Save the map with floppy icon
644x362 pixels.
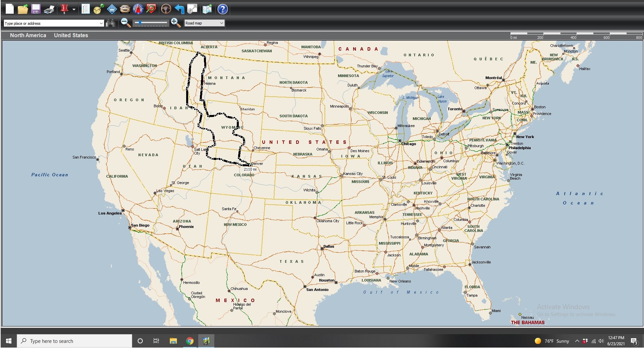(x=36, y=9)
